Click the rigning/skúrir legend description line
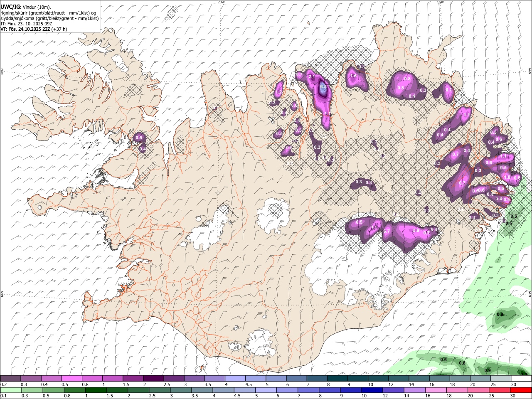Screen dimensions: 532x399 coord(49,13)
